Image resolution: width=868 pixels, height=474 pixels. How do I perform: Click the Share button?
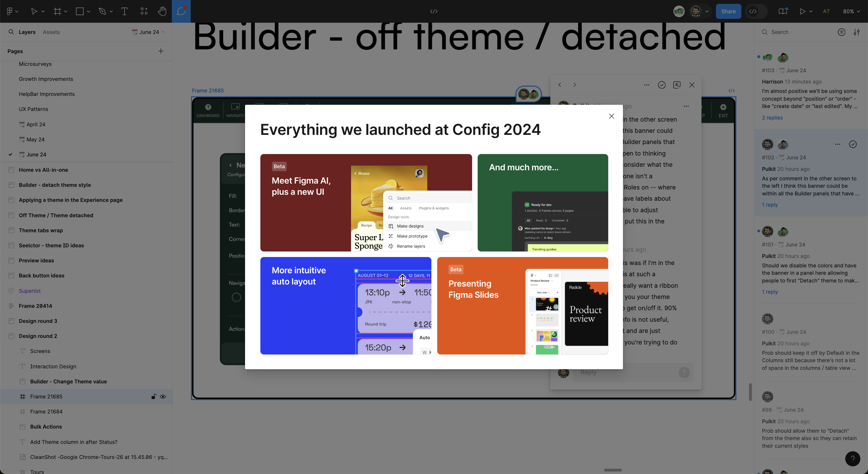pos(728,11)
